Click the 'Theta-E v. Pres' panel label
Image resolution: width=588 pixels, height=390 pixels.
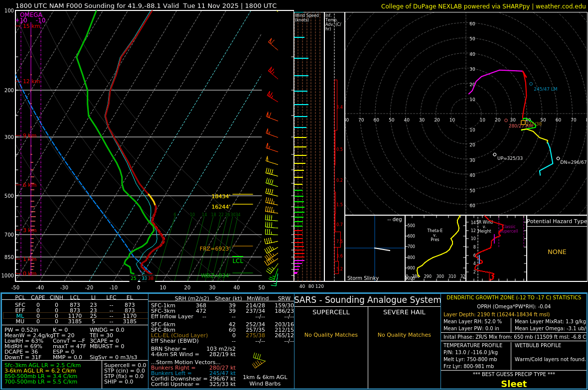click(x=435, y=235)
